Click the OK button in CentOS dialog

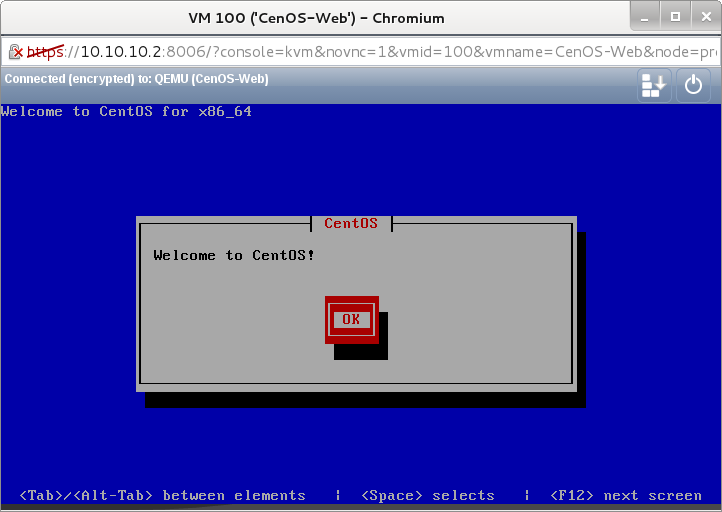352,320
